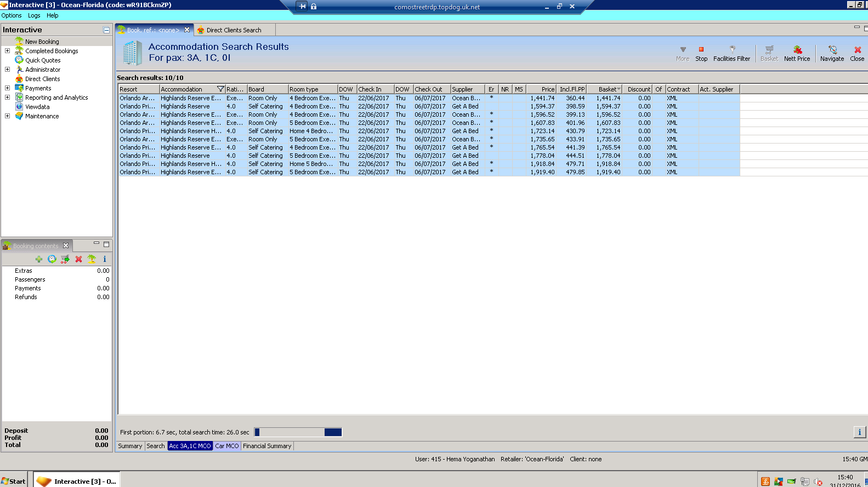The image size is (868, 487).
Task: Sort by Resort column header
Action: tap(139, 89)
